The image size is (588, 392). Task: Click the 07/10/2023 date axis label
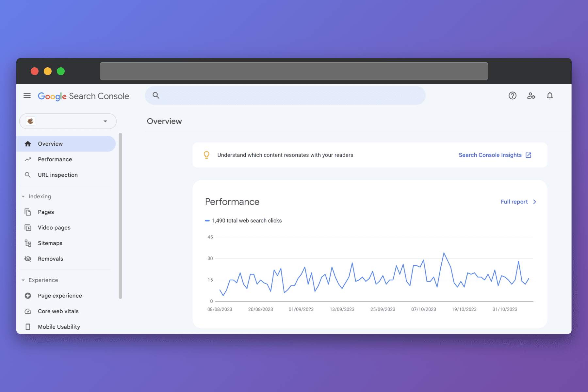pos(424,309)
